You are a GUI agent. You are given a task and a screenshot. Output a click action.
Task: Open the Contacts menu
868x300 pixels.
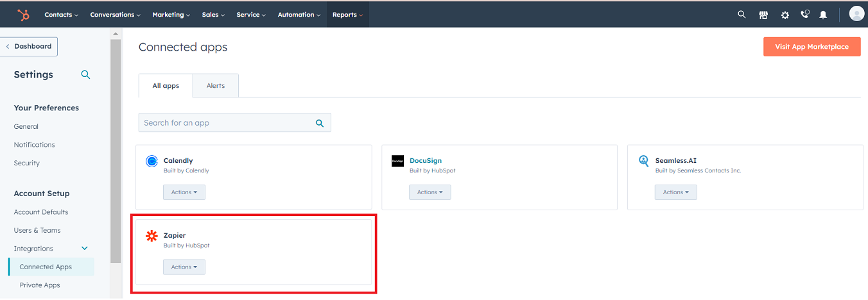pos(61,14)
